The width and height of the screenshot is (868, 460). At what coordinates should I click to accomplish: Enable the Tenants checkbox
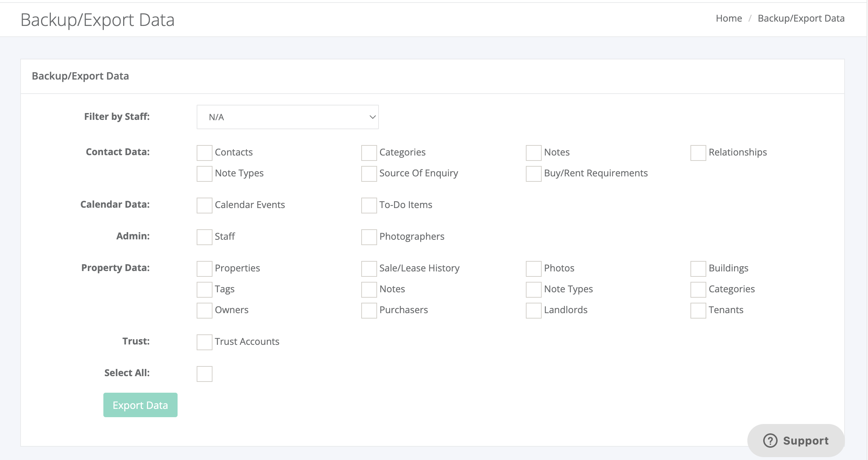click(697, 310)
